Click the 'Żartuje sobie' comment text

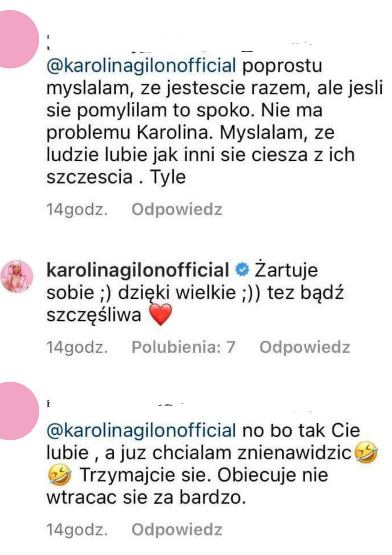194,293
